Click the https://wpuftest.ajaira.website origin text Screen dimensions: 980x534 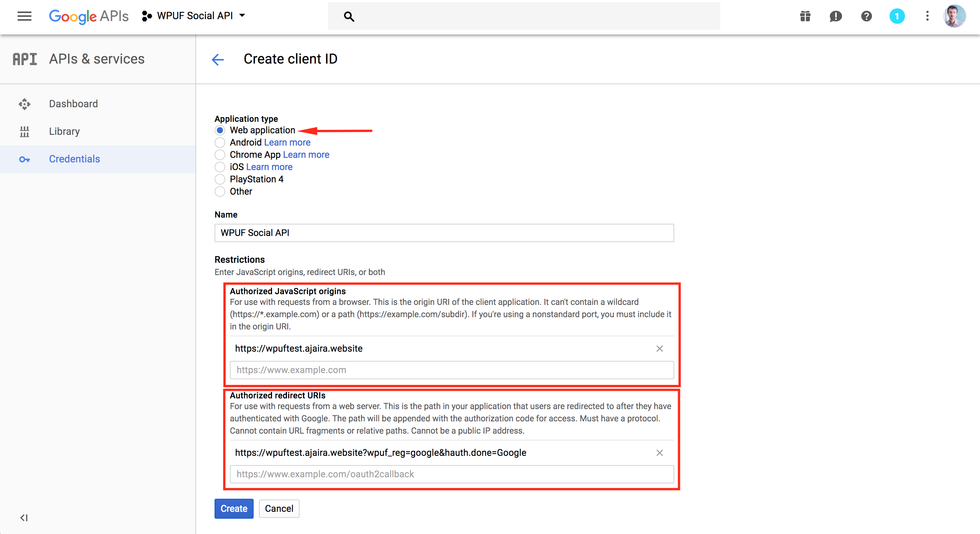[x=299, y=349]
